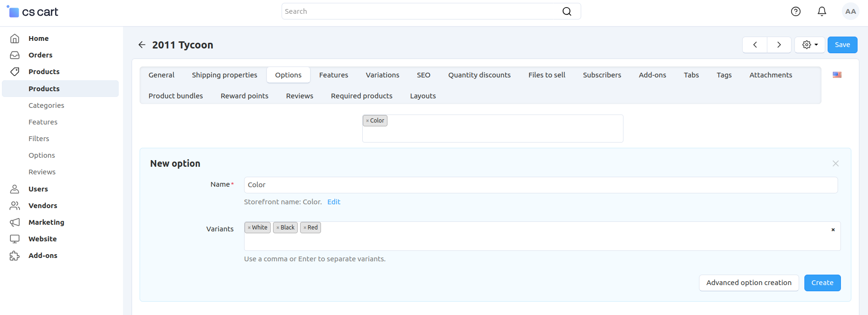Select the Products submenu item

[x=60, y=89]
